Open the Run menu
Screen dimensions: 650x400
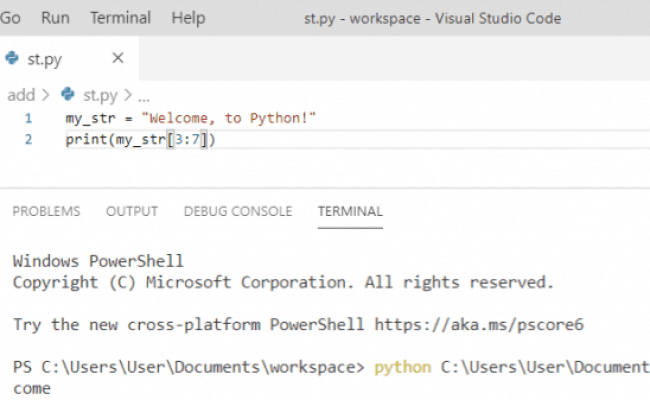tap(55, 18)
